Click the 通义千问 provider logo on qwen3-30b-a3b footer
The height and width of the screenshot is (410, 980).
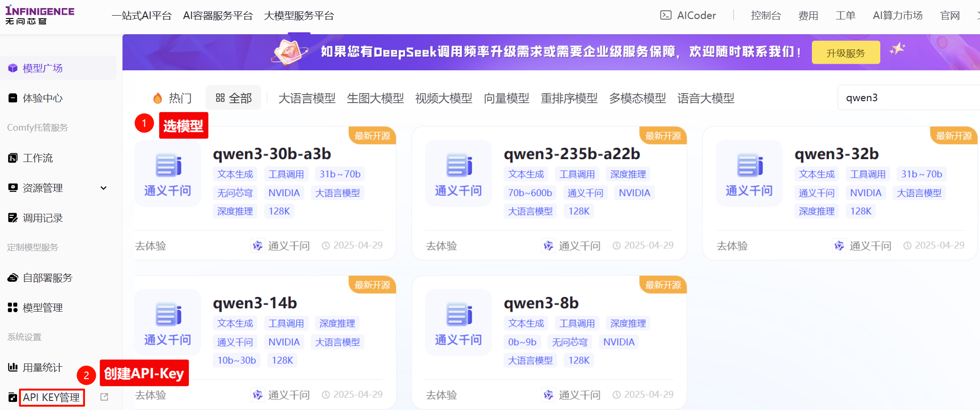tap(257, 246)
